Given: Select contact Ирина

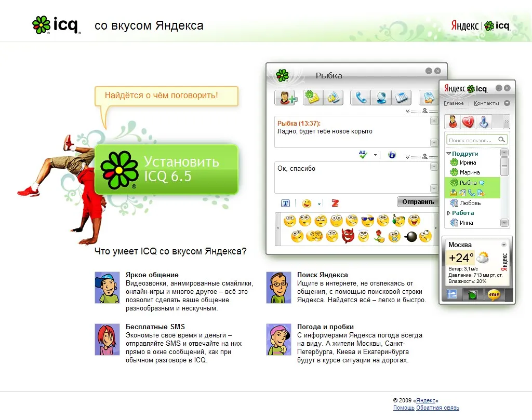Looking at the screenshot, I should pos(468,162).
